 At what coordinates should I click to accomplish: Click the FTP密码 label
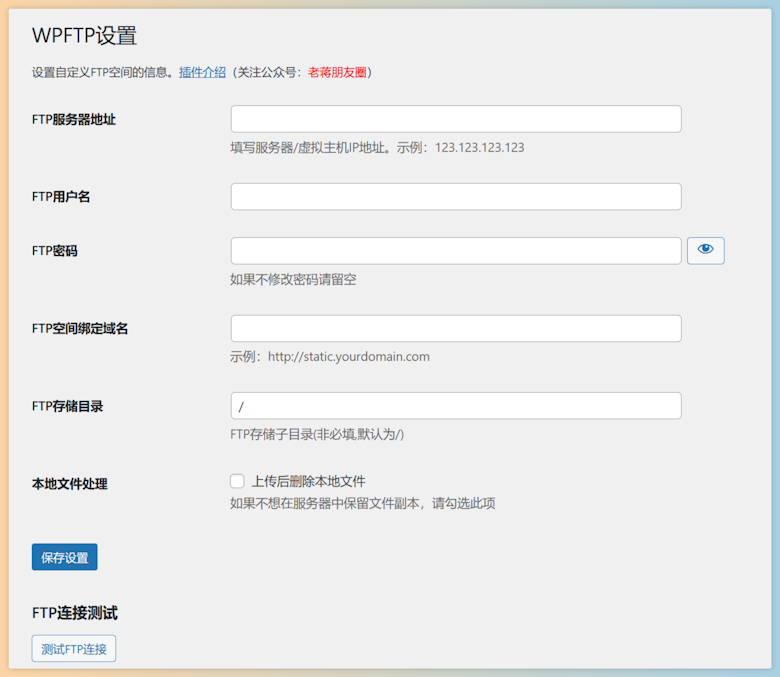click(x=54, y=251)
